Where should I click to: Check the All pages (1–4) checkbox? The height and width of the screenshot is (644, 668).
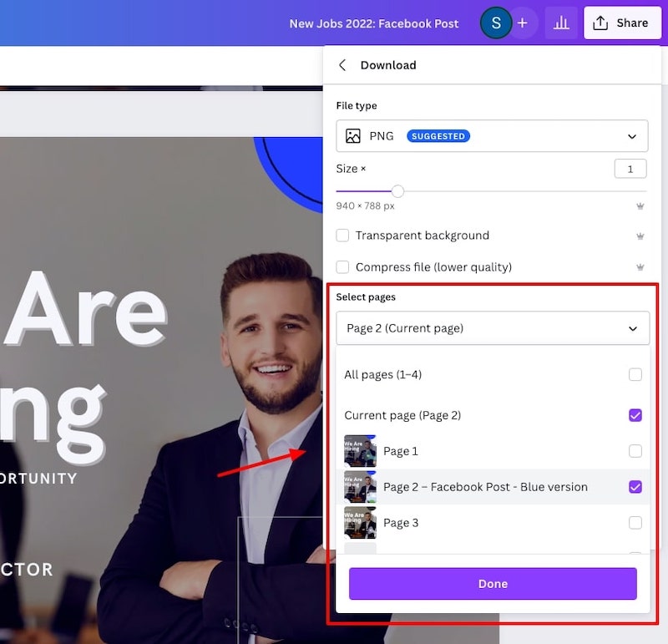[x=635, y=375]
